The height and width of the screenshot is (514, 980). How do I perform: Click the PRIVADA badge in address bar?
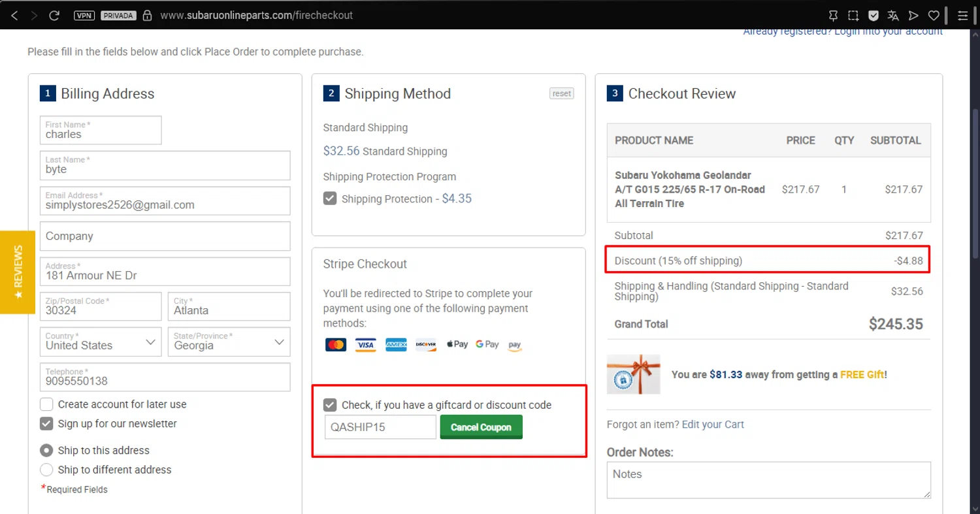point(118,15)
